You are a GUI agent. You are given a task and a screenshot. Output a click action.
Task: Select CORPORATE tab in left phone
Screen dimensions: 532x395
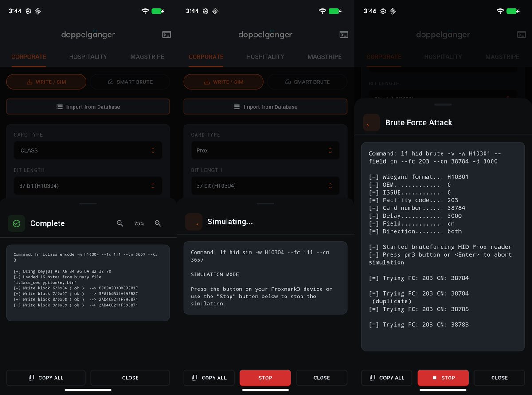click(29, 57)
